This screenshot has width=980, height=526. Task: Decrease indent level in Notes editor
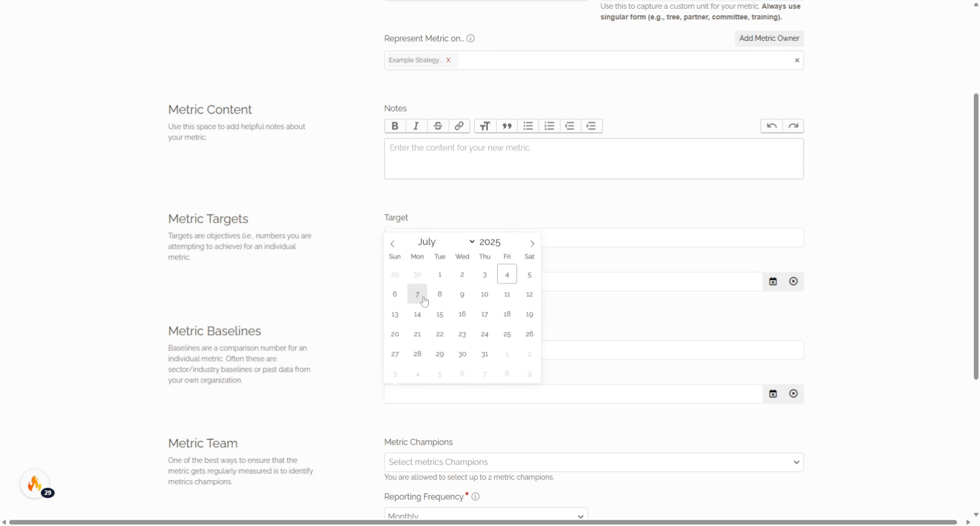pyautogui.click(x=570, y=126)
